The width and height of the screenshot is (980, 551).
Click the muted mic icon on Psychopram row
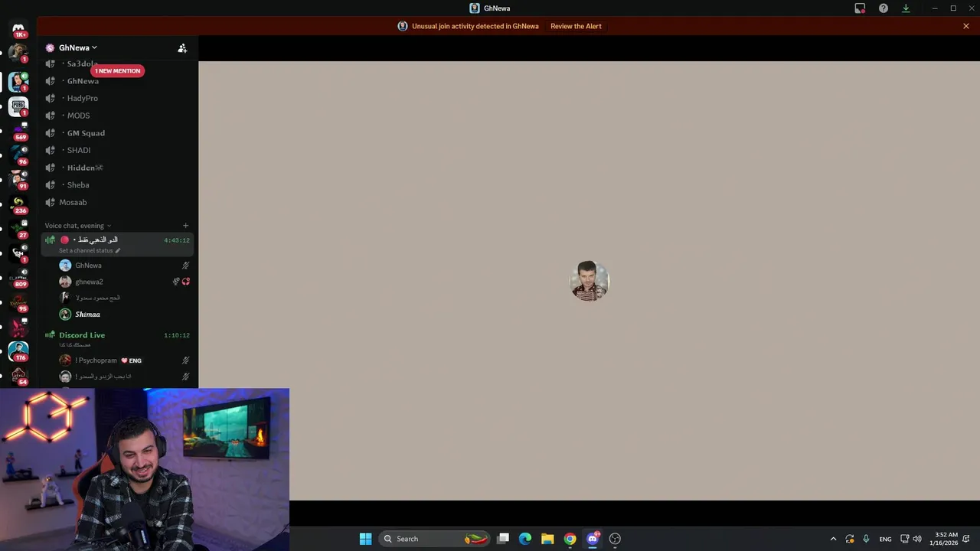point(185,360)
